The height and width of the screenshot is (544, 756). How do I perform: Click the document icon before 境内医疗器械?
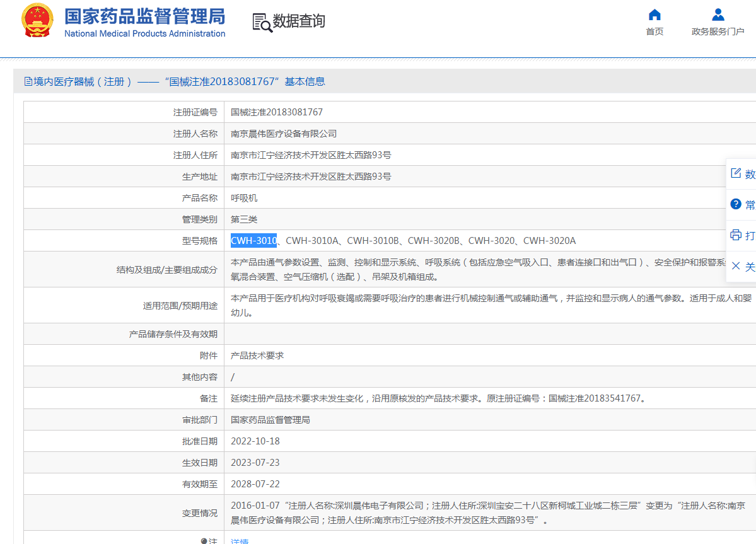tap(28, 81)
